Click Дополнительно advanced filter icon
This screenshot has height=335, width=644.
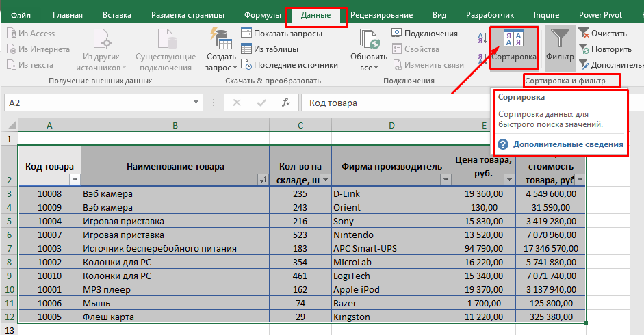(584, 64)
